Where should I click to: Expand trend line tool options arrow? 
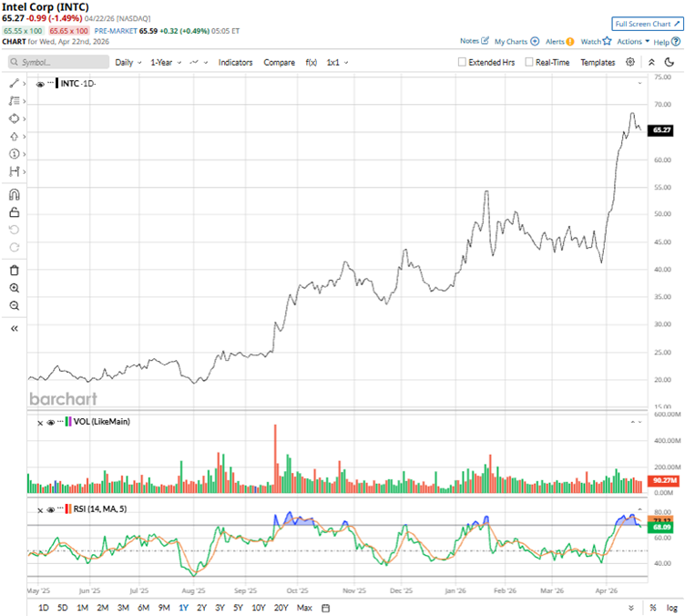coord(25,84)
